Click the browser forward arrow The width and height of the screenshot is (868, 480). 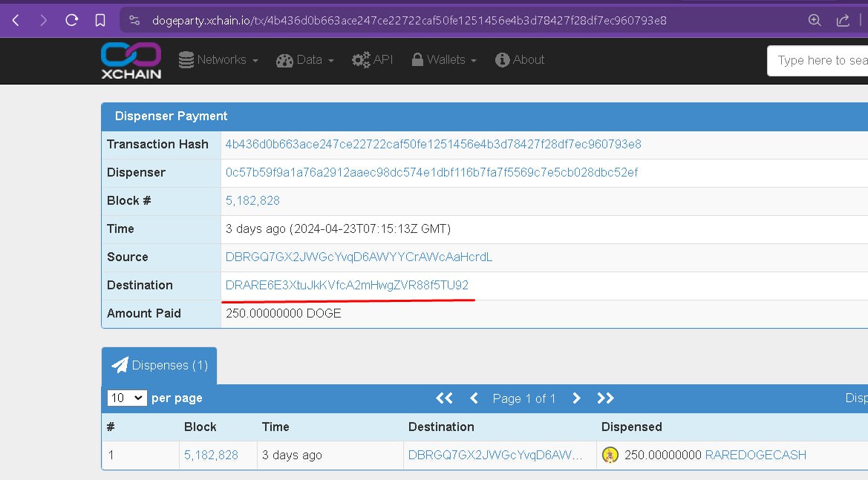pyautogui.click(x=43, y=21)
